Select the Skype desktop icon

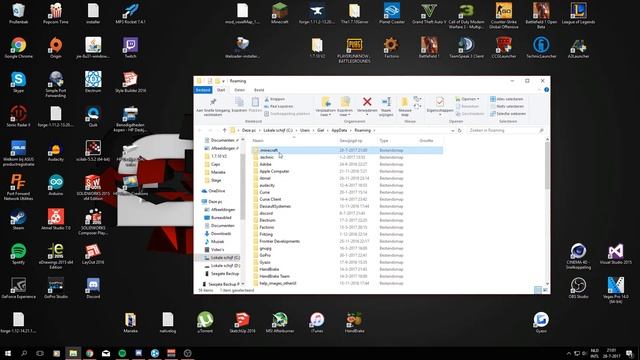[x=18, y=82]
